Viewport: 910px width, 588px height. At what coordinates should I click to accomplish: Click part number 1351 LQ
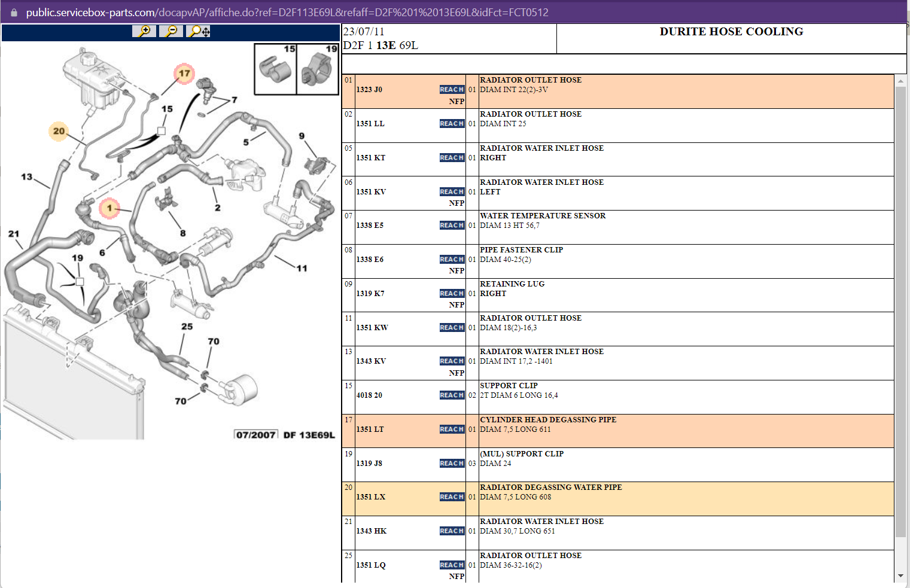(x=371, y=565)
